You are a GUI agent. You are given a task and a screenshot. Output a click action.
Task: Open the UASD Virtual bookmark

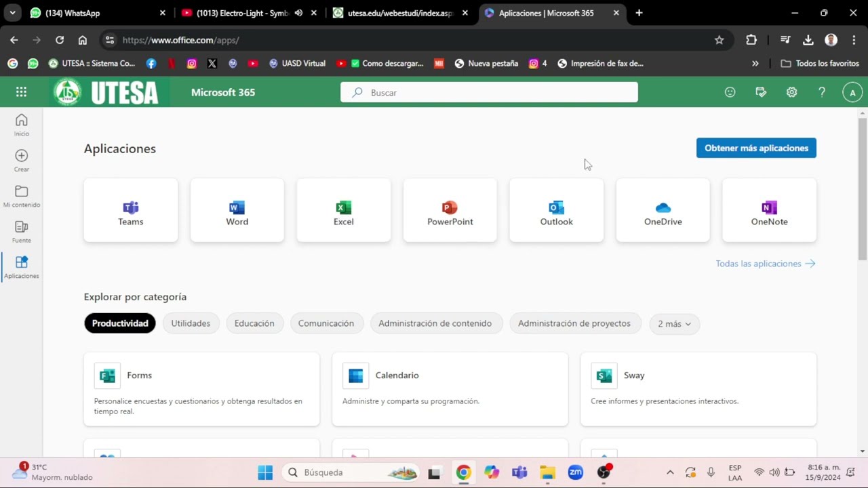297,63
